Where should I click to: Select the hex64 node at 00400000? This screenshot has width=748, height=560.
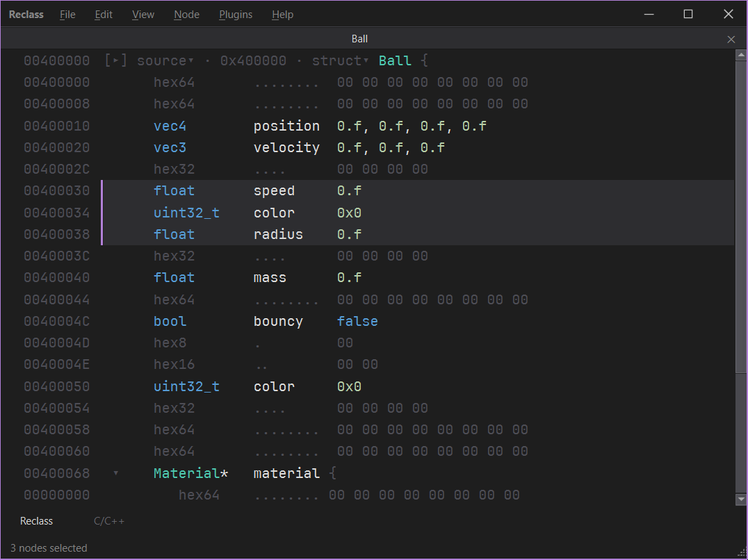(174, 82)
